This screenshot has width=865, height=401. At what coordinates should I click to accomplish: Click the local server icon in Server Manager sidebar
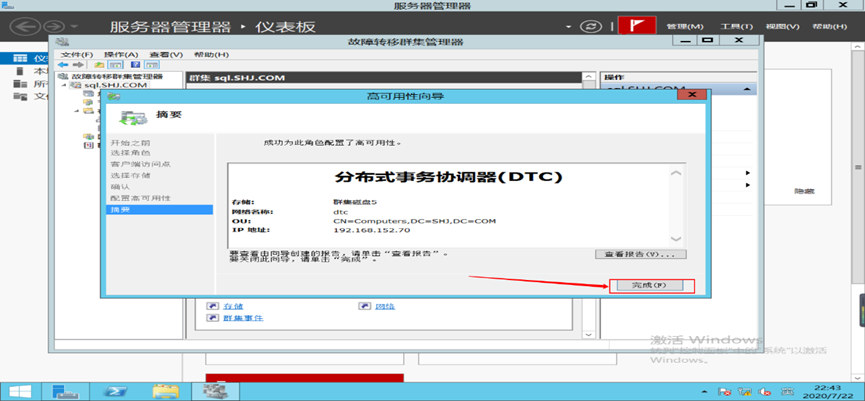pos(20,71)
